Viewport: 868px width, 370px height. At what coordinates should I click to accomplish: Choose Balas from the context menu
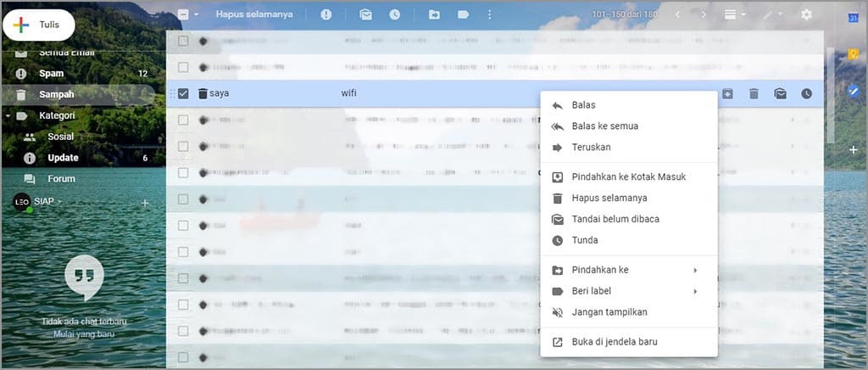(583, 105)
